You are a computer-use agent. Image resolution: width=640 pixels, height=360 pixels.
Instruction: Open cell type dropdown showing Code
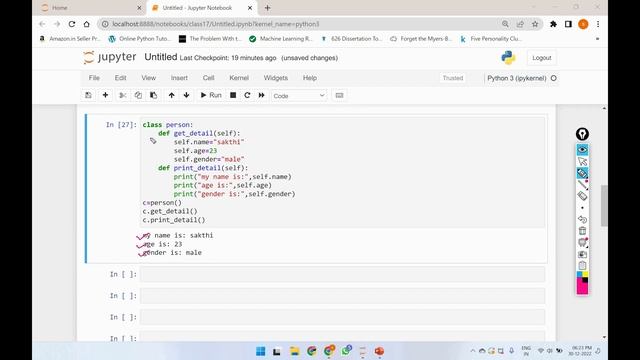[299, 96]
